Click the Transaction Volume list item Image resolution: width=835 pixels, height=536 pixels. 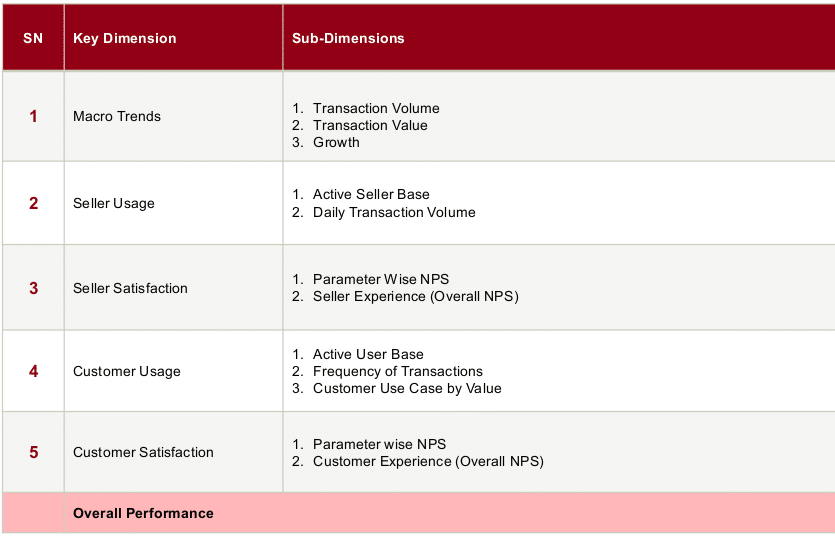point(376,108)
